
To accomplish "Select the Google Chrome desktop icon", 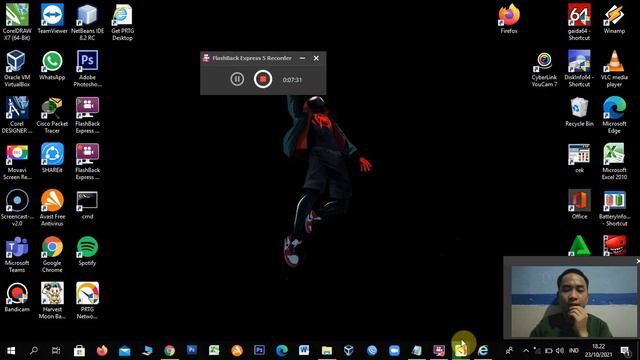I will (52, 255).
